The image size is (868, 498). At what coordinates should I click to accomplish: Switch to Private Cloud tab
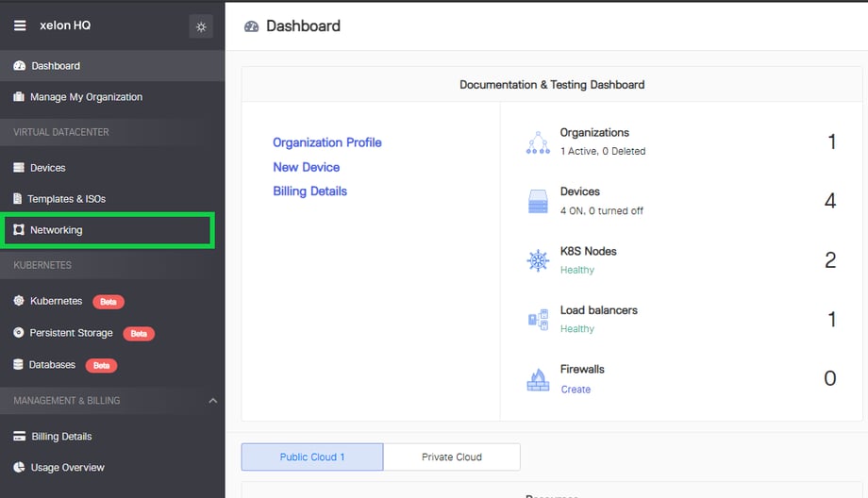pos(452,457)
